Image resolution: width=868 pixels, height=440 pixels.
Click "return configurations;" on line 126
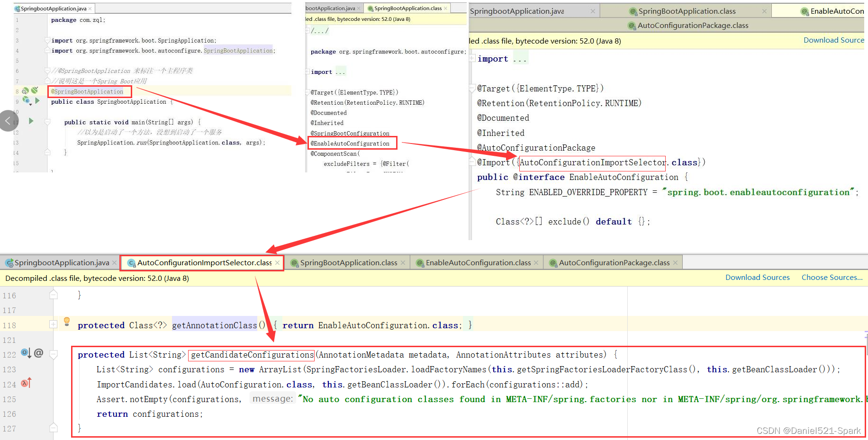coord(150,414)
